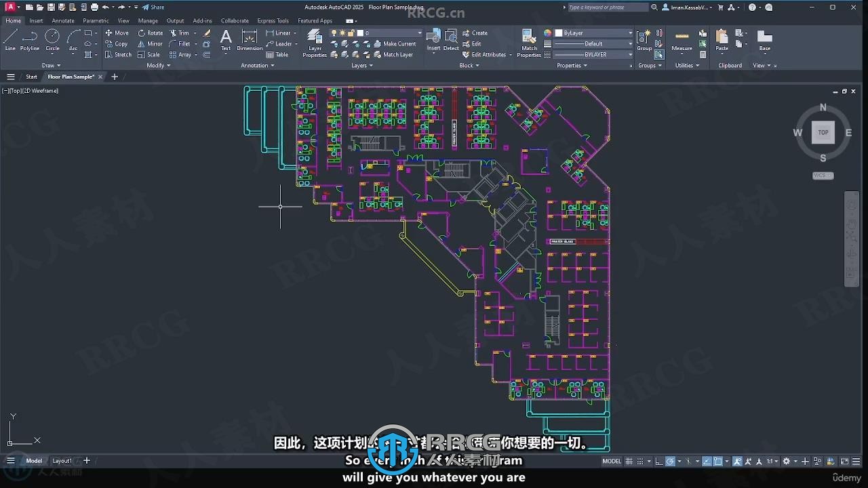868x488 pixels.
Task: Expand the Modify panel
Action: [x=158, y=66]
